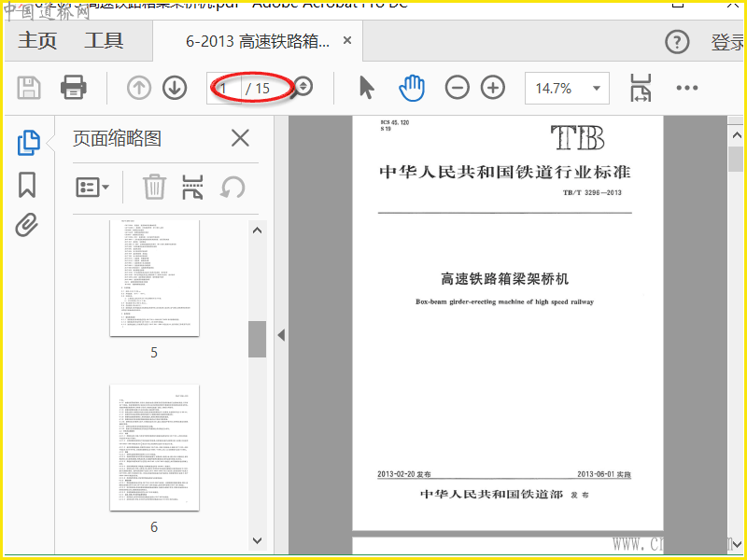Click the title 高速铁路箱梁架桥机 in document
The height and width of the screenshot is (560, 747).
tap(505, 279)
